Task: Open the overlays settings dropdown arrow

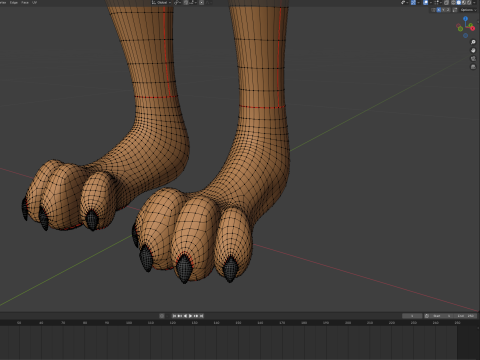Action: pyautogui.click(x=431, y=2)
